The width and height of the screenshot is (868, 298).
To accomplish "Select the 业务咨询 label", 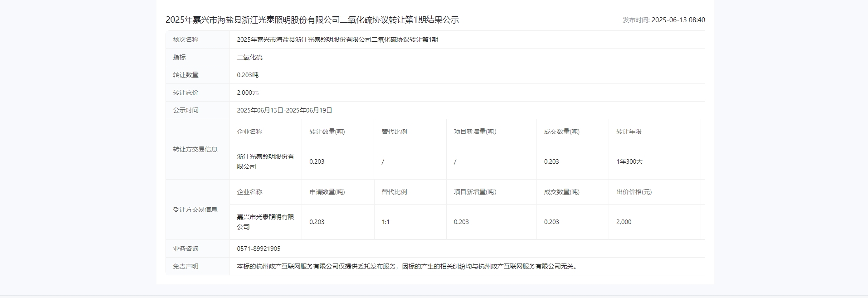I will (185, 249).
